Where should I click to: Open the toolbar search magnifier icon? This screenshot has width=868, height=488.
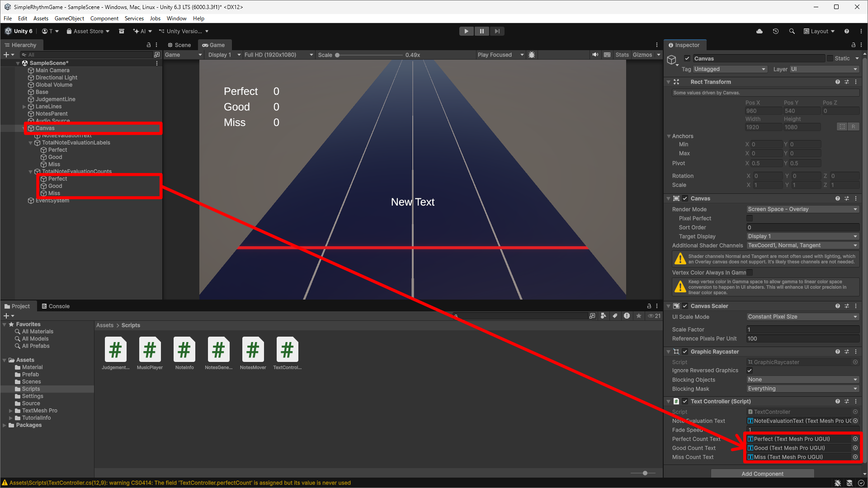click(792, 31)
